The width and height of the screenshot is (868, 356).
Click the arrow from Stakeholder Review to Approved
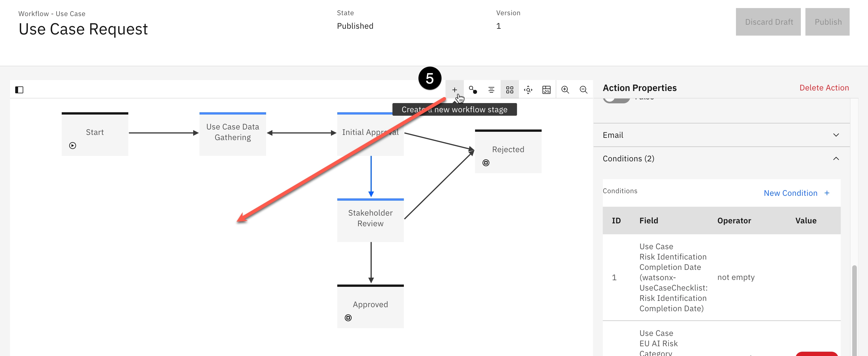tap(371, 263)
